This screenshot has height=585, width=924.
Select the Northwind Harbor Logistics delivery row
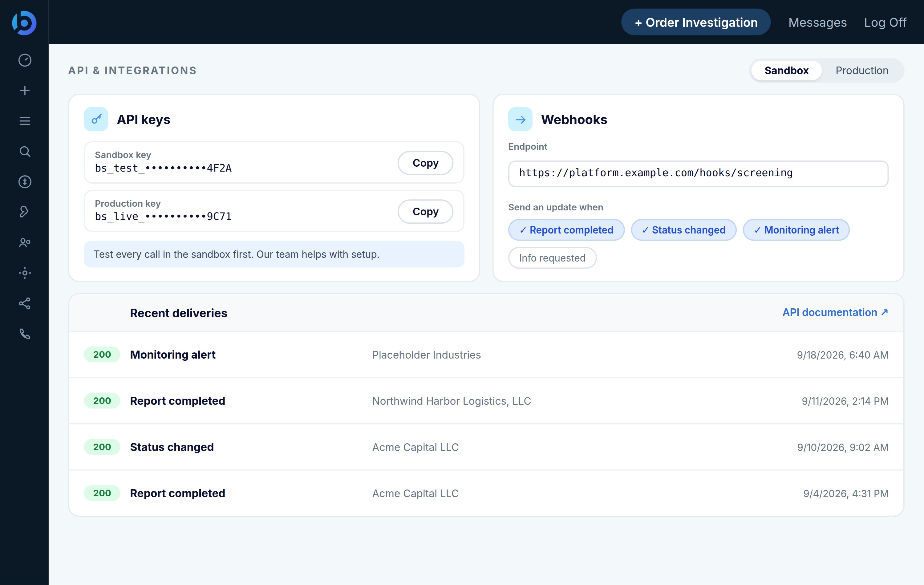click(486, 401)
